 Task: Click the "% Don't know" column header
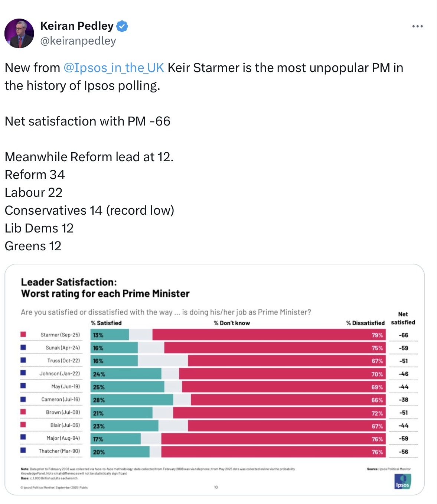232,323
